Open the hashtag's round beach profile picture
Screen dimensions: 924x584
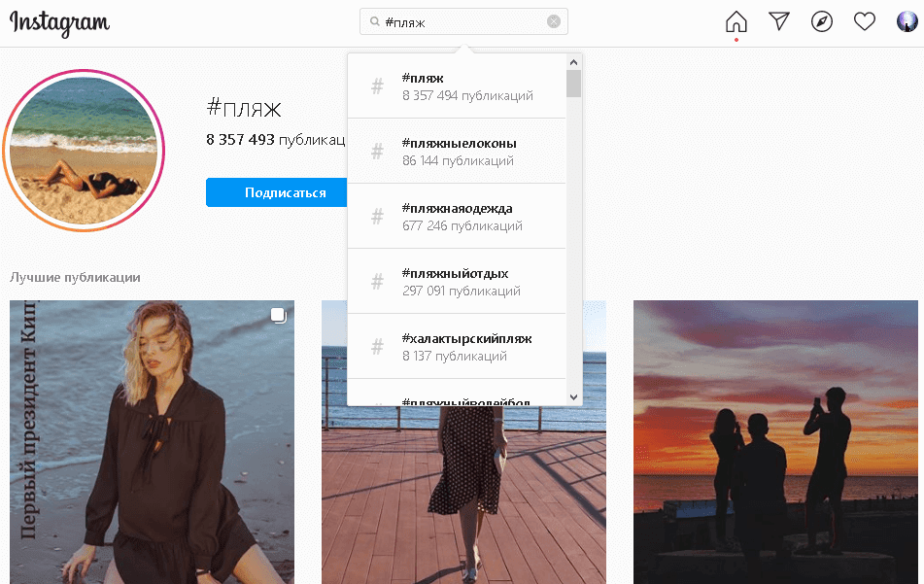(x=84, y=151)
